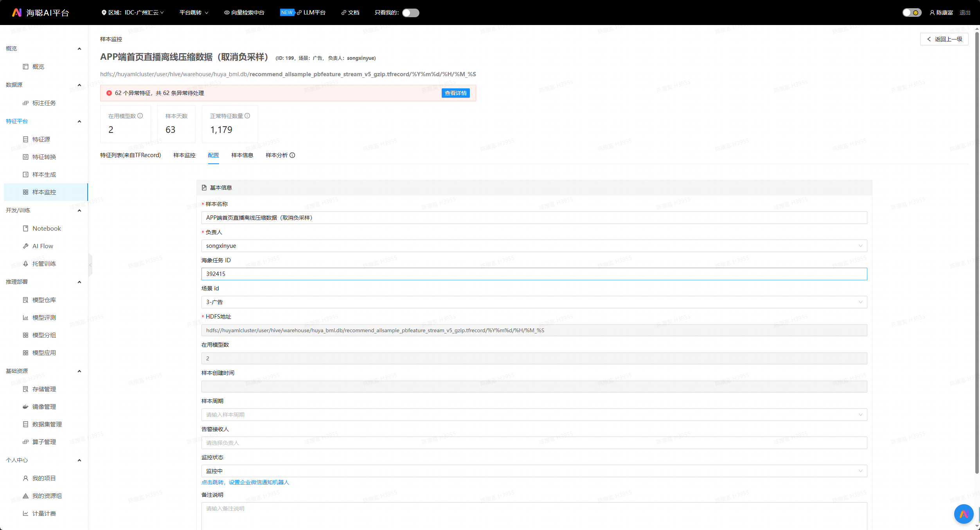Screen dimensions: 980x530
Task: Open the 负责人 songxinyue dropdown
Action: tap(534, 246)
